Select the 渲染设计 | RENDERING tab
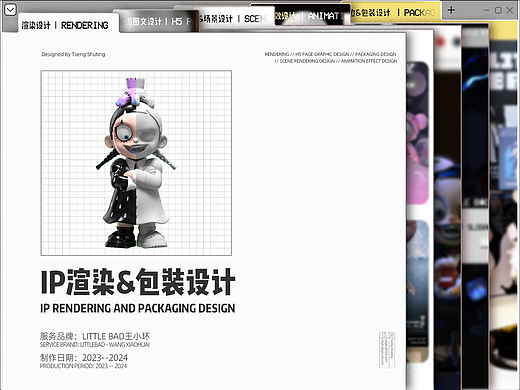The width and height of the screenshot is (520, 390). click(x=68, y=23)
